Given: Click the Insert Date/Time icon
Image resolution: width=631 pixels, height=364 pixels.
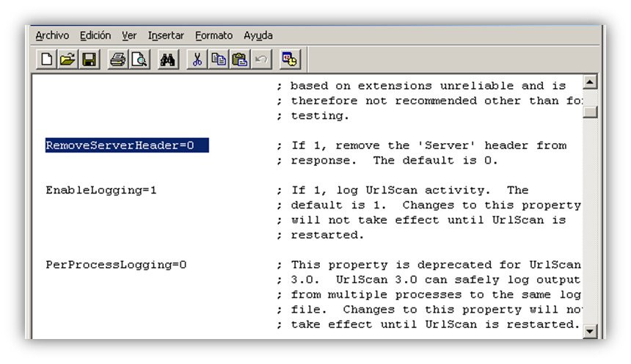Looking at the screenshot, I should (290, 59).
